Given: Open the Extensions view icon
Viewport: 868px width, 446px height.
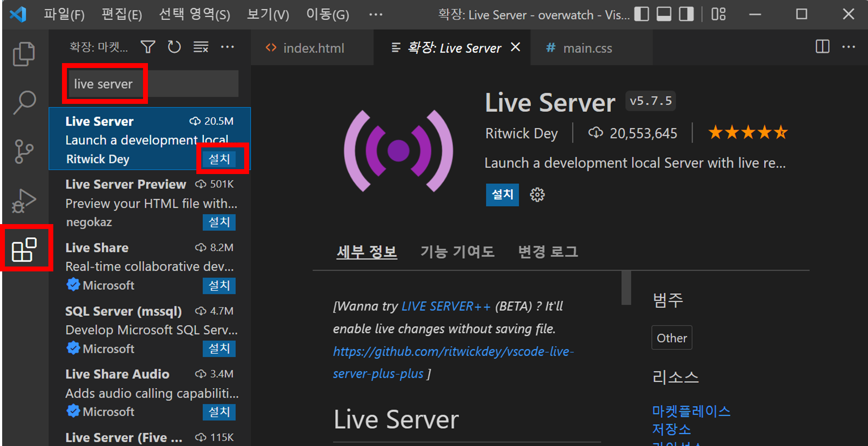Looking at the screenshot, I should pos(24,250).
